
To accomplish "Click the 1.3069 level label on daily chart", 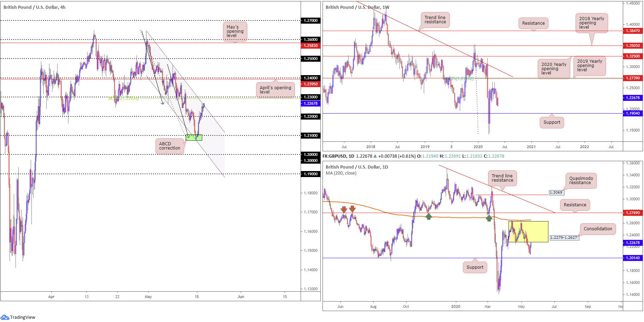I will click(556, 193).
